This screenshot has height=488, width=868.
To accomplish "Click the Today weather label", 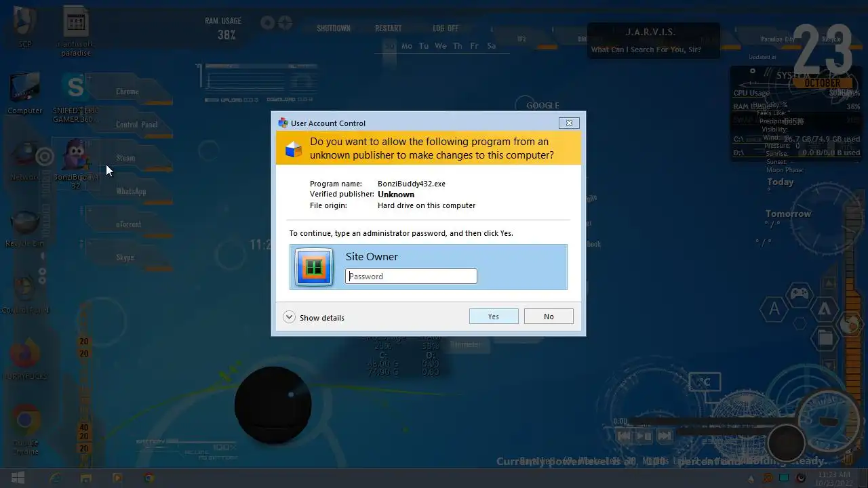I will pos(780,182).
